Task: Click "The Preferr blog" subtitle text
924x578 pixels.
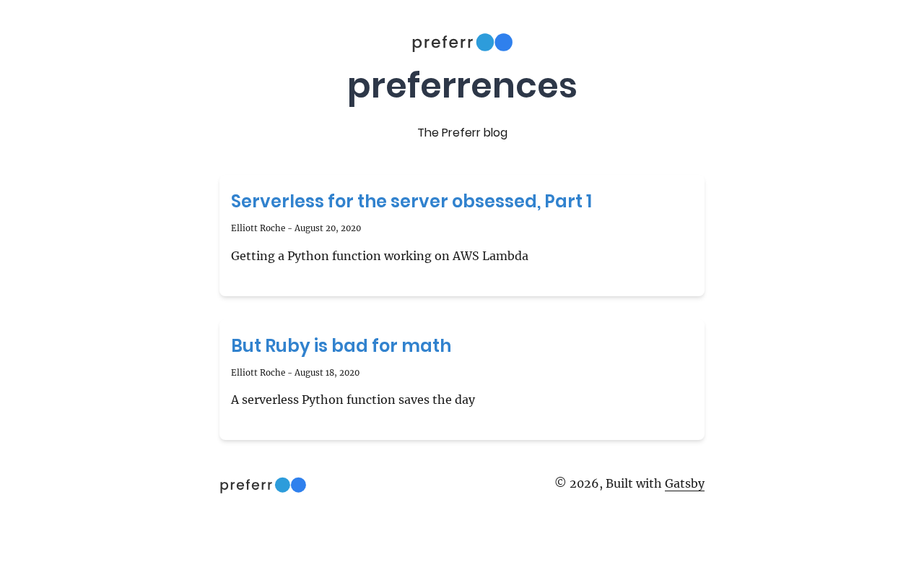Action: [462, 133]
